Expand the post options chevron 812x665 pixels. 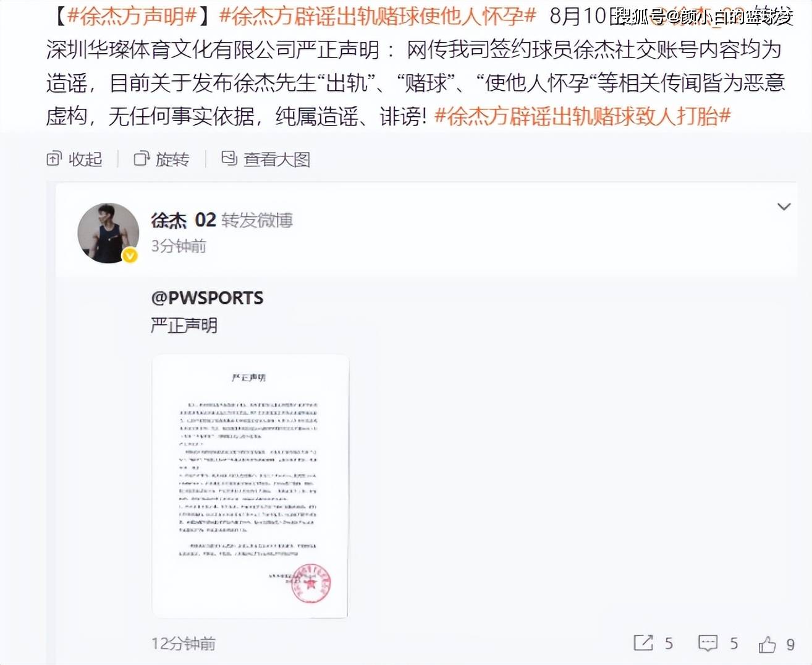click(784, 206)
